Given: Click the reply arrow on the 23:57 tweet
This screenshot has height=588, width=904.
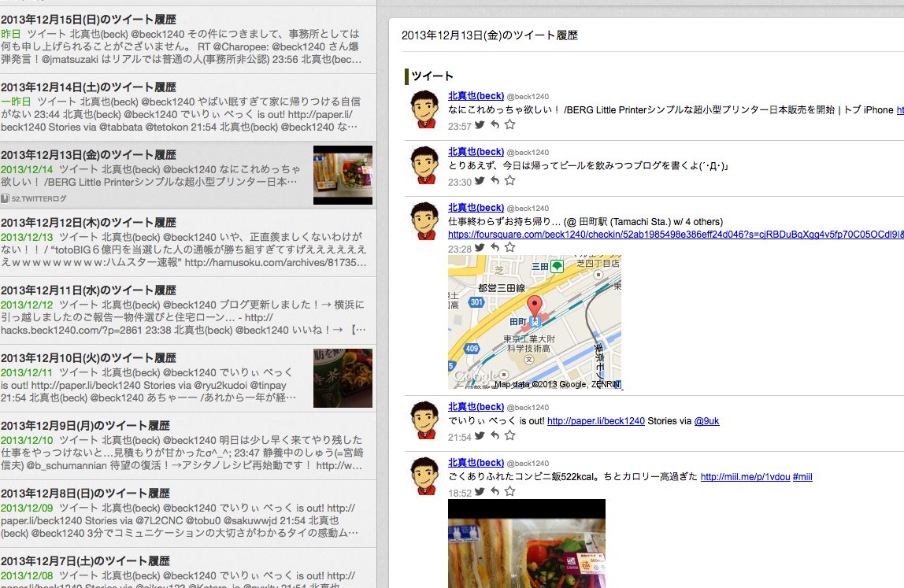Looking at the screenshot, I should pos(495,125).
